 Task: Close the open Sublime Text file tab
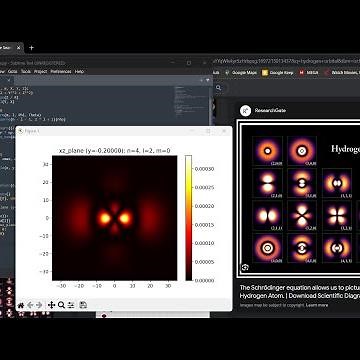coord(9,80)
